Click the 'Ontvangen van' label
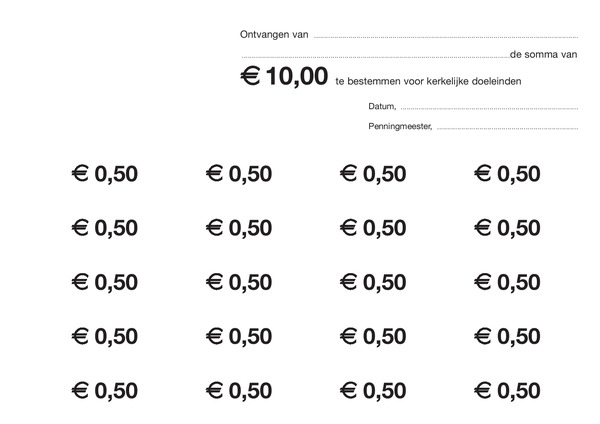The width and height of the screenshot is (600, 424). (274, 34)
